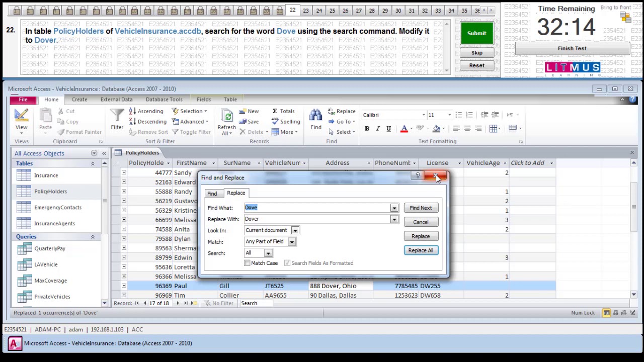Click the View design icon in ribbon
Image resolution: width=644 pixels, height=362 pixels.
pyautogui.click(x=21, y=116)
